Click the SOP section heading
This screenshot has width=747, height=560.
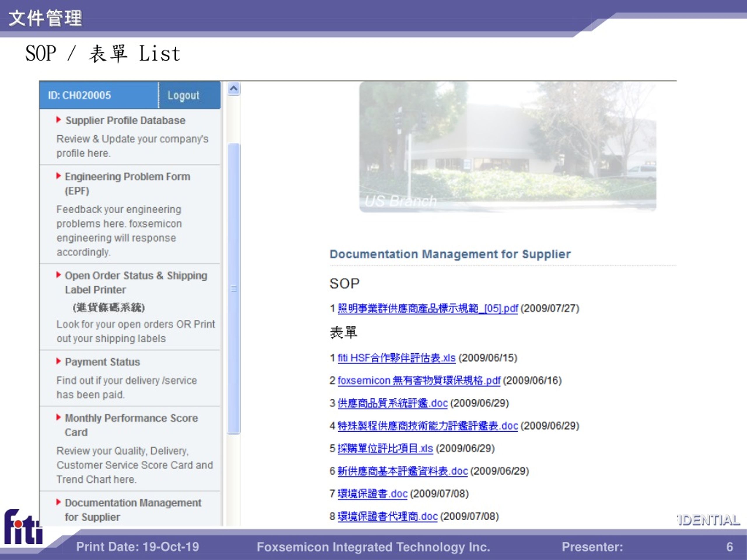(x=344, y=283)
